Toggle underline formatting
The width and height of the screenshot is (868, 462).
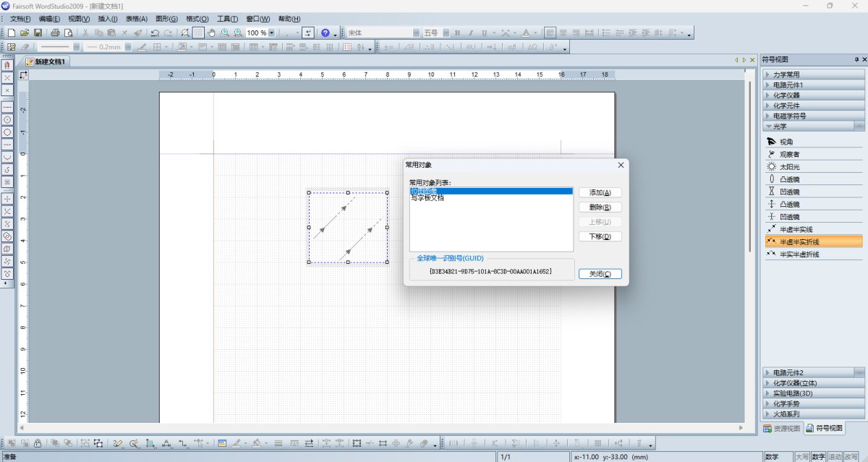click(485, 33)
